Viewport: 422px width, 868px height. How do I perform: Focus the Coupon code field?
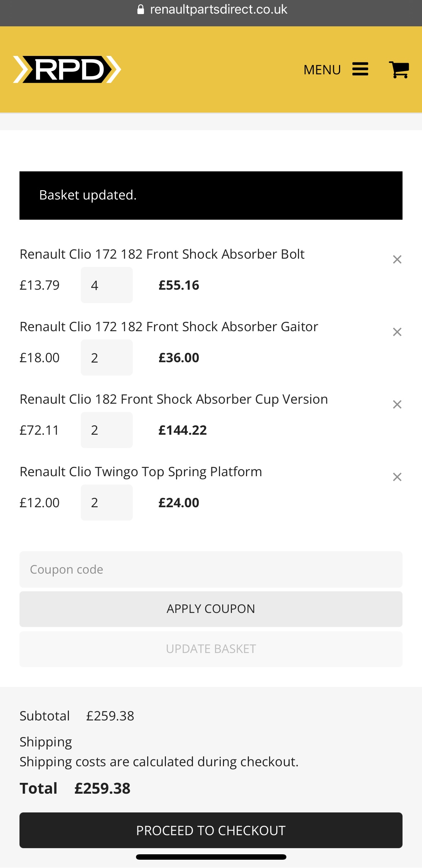(x=211, y=569)
